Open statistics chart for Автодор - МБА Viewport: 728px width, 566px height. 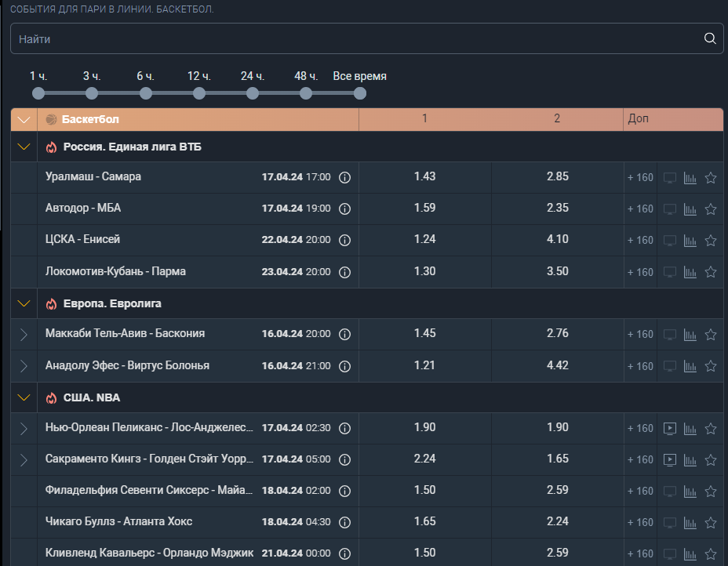690,209
